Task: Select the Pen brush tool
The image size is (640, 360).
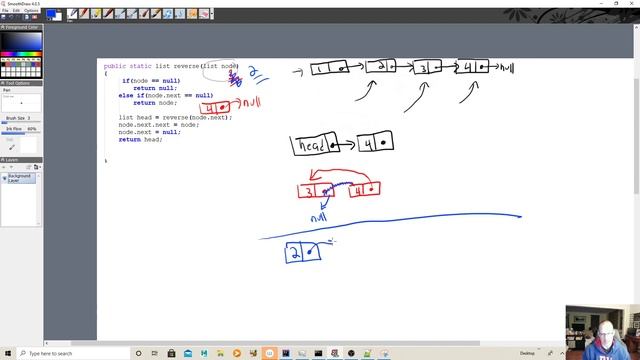Action: tap(72, 14)
